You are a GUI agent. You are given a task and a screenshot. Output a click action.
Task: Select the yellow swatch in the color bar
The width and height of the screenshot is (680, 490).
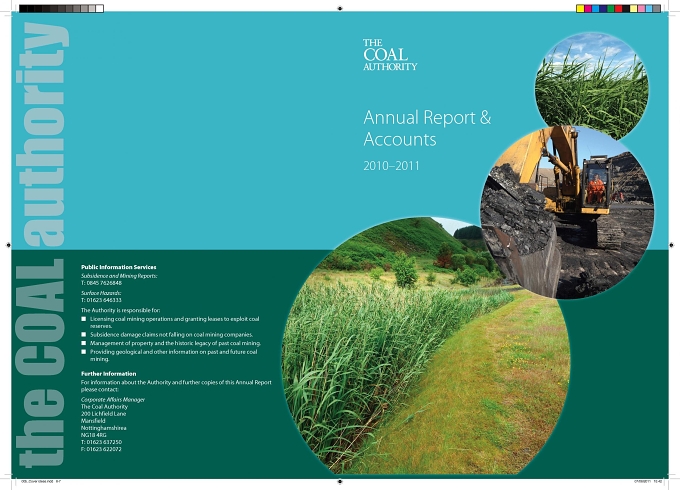pyautogui.click(x=580, y=8)
